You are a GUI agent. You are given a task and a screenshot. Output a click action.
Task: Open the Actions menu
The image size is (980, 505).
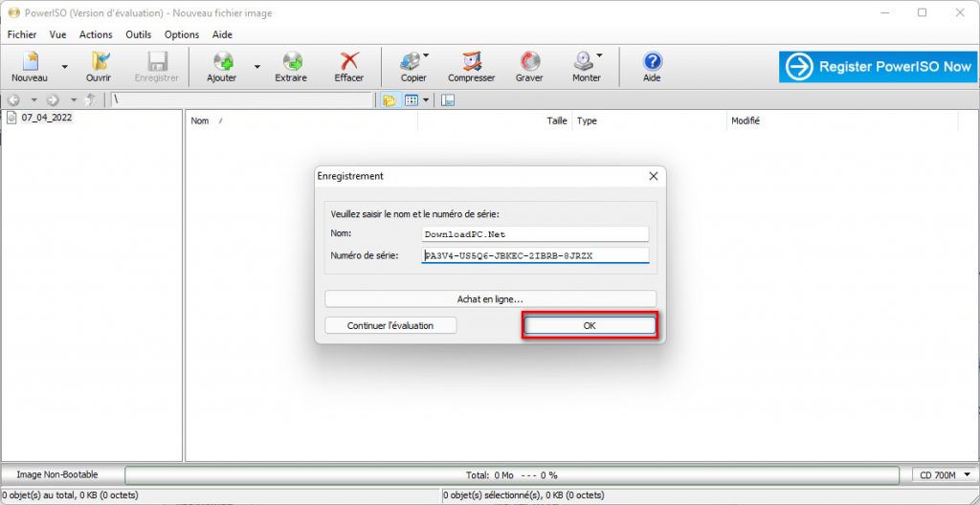point(96,34)
